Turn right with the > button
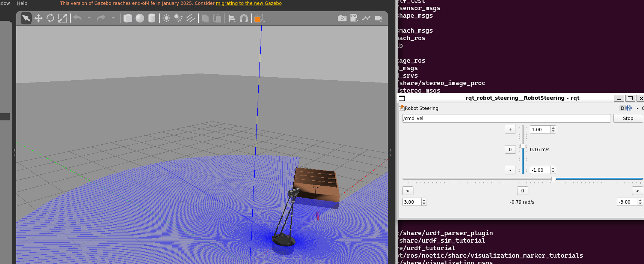This screenshot has height=264, width=644. 637,190
